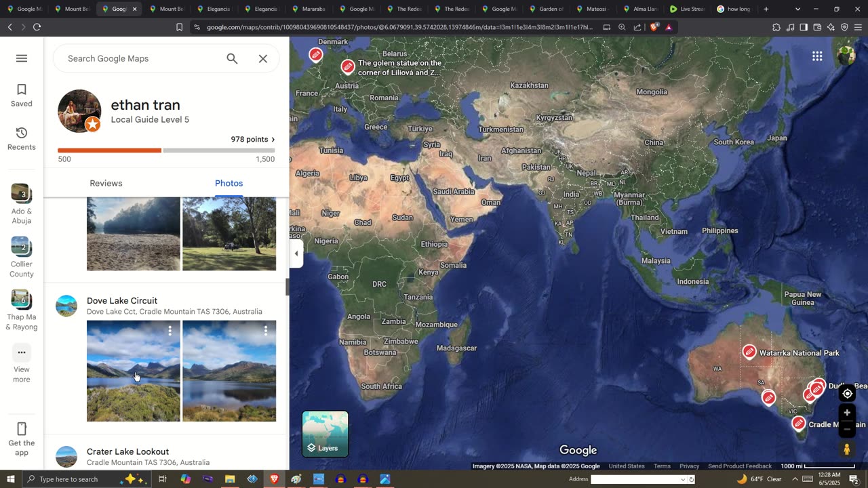Open the Google Maps hamburger menu

click(x=22, y=58)
